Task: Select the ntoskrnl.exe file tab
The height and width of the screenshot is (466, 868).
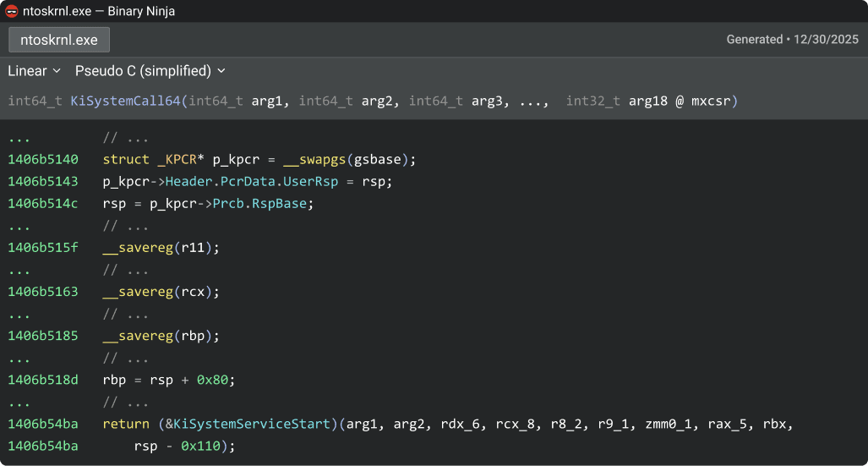Action: click(x=59, y=40)
